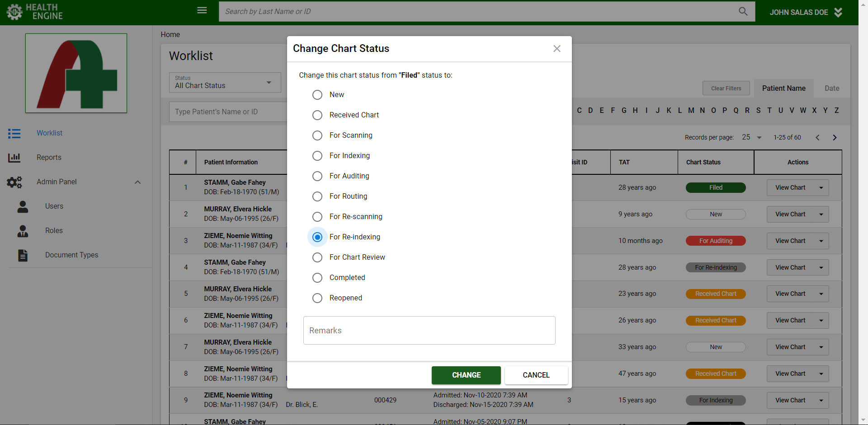The height and width of the screenshot is (425, 868).
Task: Click the search magnifier icon
Action: coord(743,11)
